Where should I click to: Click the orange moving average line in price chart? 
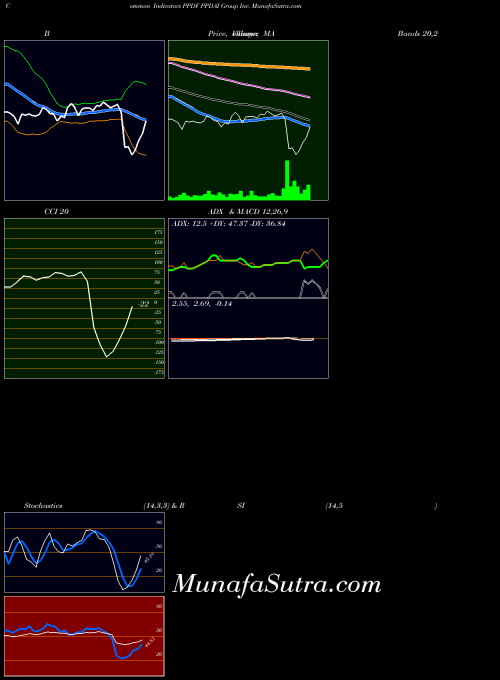coord(239,64)
